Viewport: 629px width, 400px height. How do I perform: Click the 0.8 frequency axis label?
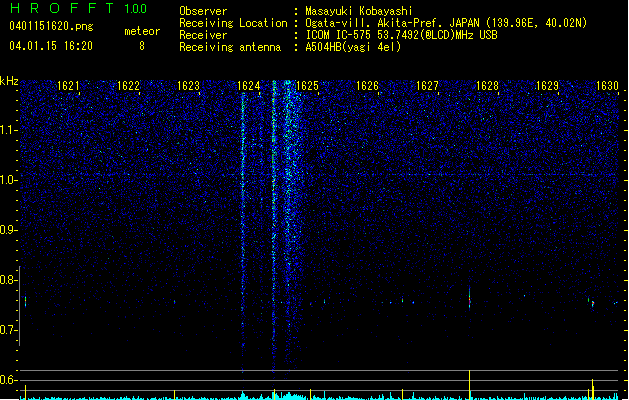(x=8, y=280)
